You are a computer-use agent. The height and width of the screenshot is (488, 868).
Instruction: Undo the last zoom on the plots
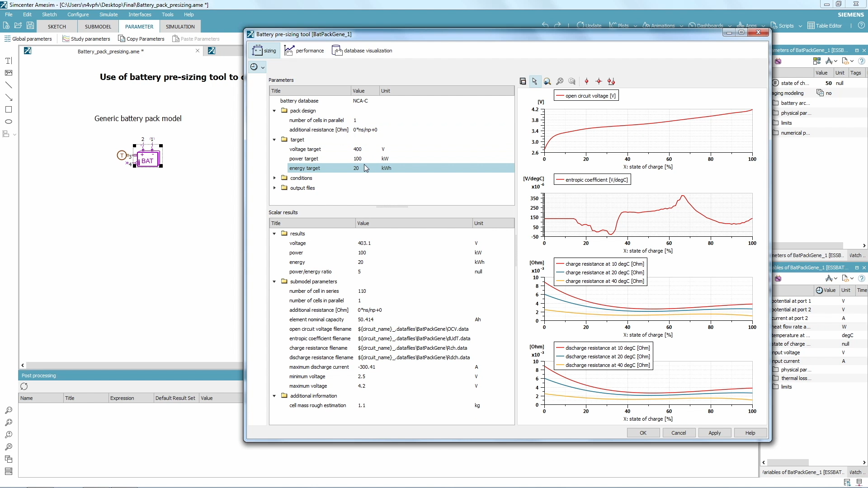click(572, 81)
